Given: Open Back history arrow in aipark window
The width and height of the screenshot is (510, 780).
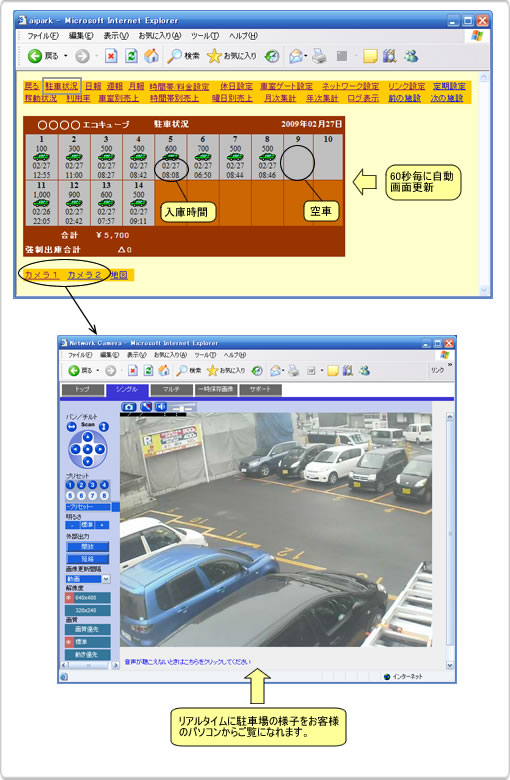Looking at the screenshot, I should point(65,56).
